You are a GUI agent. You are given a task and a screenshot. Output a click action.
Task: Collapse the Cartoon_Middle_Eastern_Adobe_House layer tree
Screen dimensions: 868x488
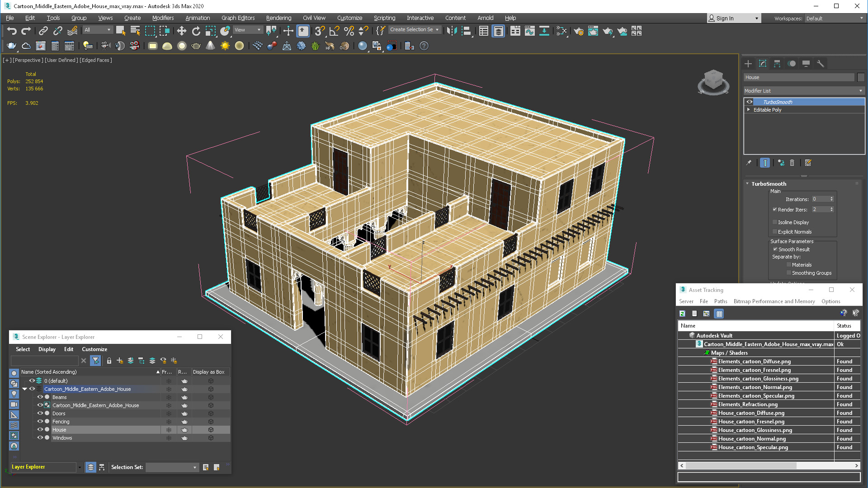pos(24,389)
